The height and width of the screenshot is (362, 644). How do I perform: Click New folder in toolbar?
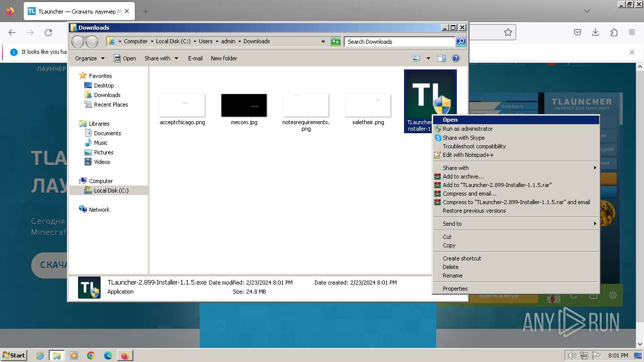pos(224,58)
